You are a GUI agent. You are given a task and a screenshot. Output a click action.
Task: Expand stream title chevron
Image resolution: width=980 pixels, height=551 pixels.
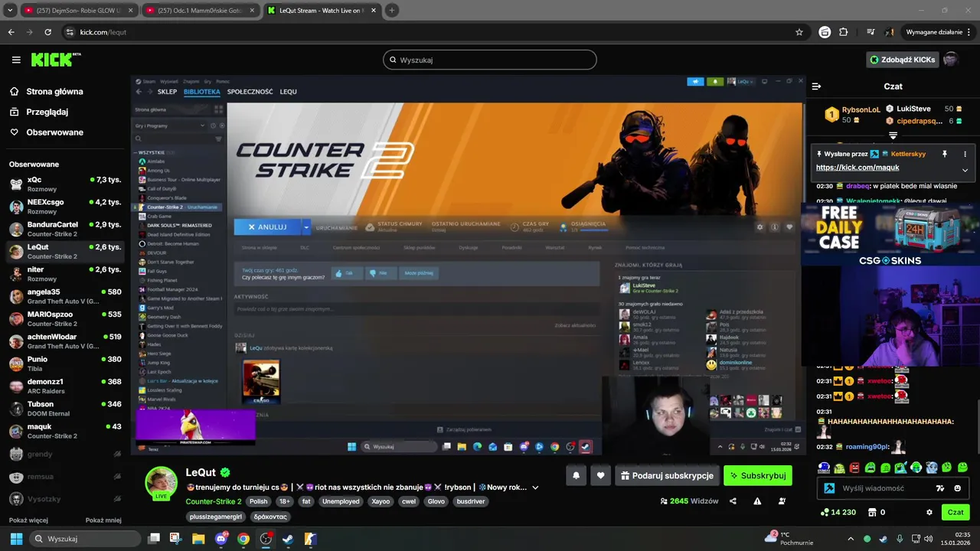click(535, 487)
